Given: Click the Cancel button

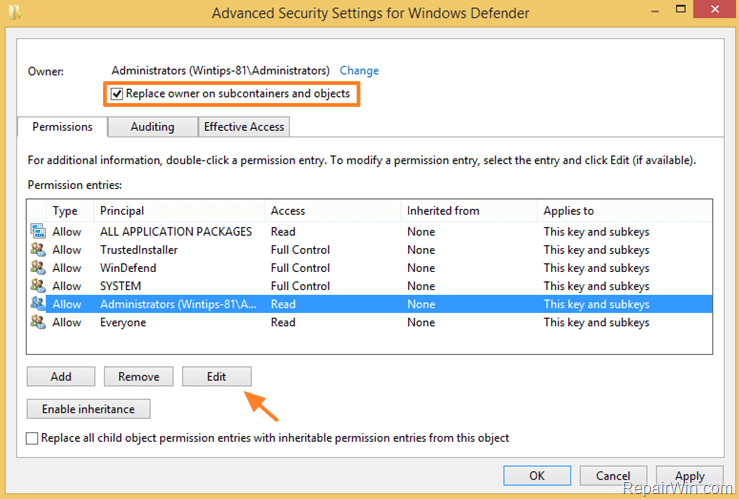Looking at the screenshot, I should 613,475.
